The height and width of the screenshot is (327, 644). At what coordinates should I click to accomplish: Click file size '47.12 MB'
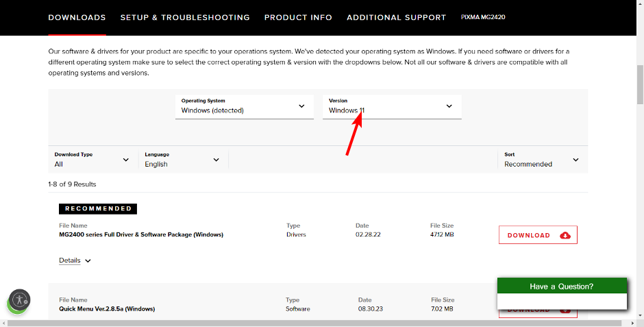442,234
